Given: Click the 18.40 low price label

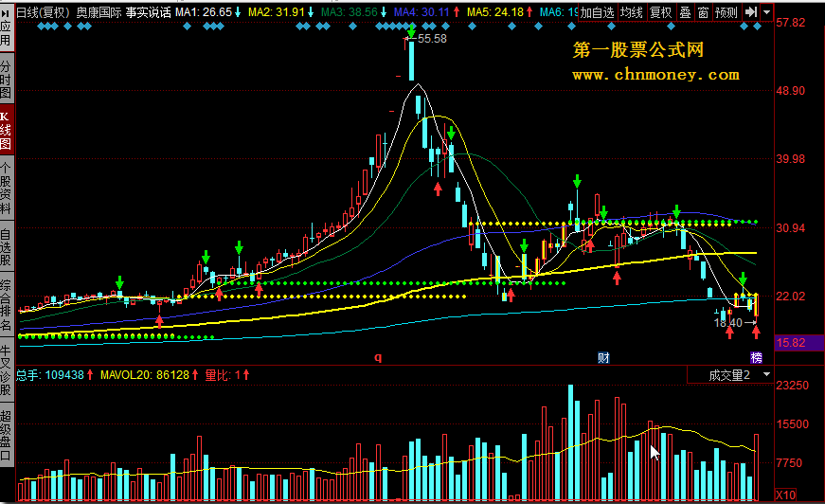Looking at the screenshot, I should tap(727, 322).
